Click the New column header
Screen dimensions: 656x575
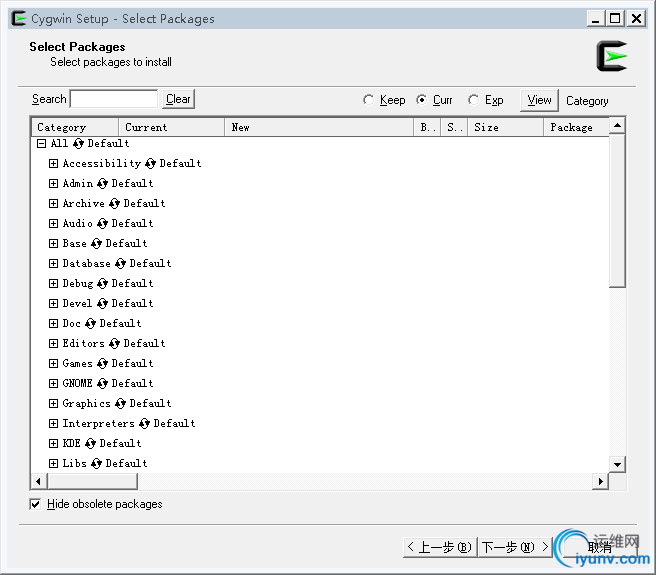point(319,127)
